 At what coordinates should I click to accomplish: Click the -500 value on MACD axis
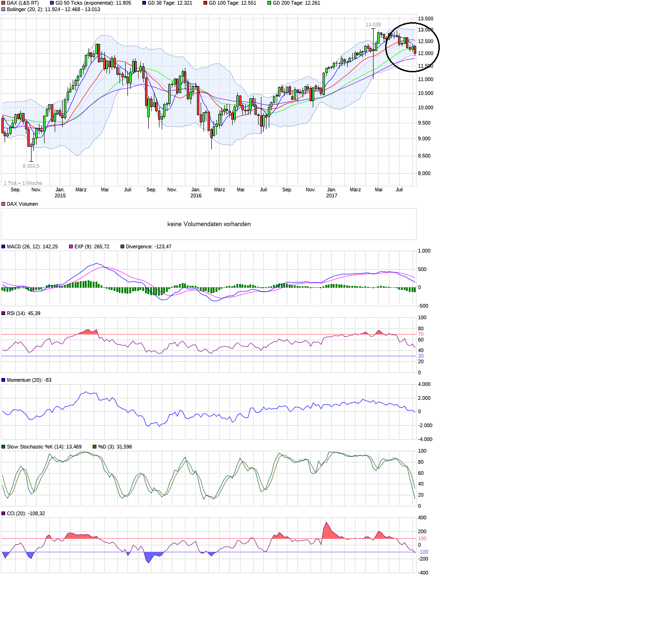tap(423, 306)
